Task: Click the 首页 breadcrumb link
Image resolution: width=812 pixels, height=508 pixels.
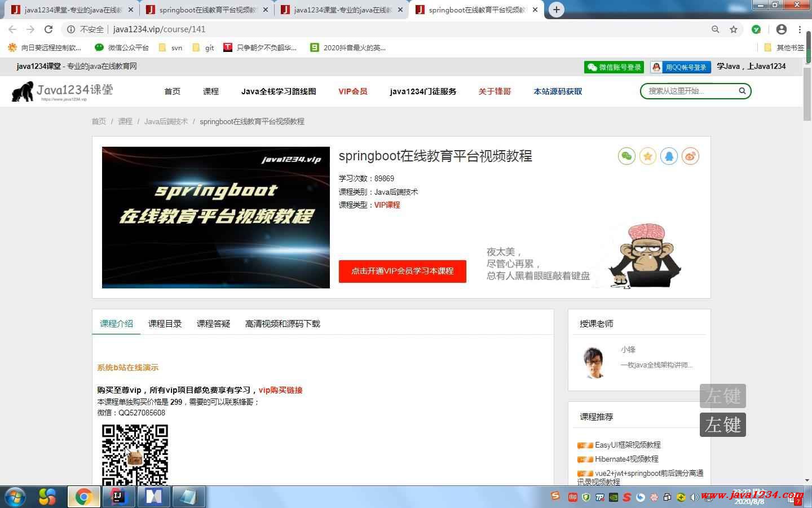Action: pos(99,121)
